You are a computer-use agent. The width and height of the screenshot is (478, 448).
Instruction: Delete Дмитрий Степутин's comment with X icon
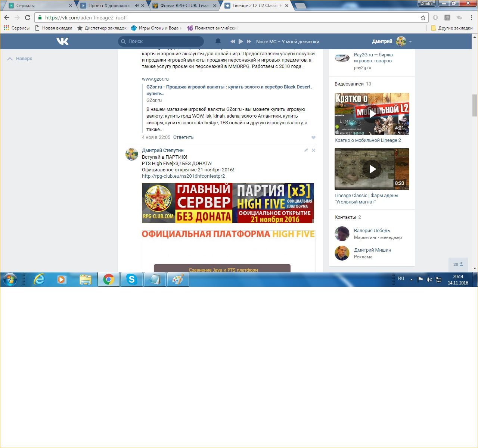pos(313,150)
